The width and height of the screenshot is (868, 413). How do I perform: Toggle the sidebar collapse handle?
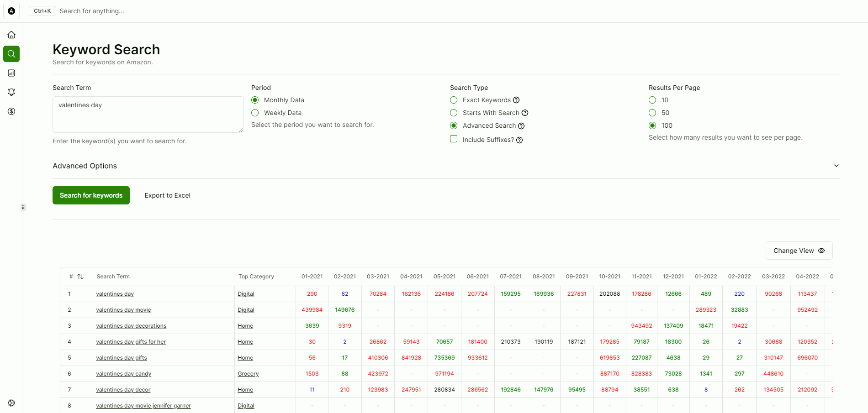tap(23, 207)
